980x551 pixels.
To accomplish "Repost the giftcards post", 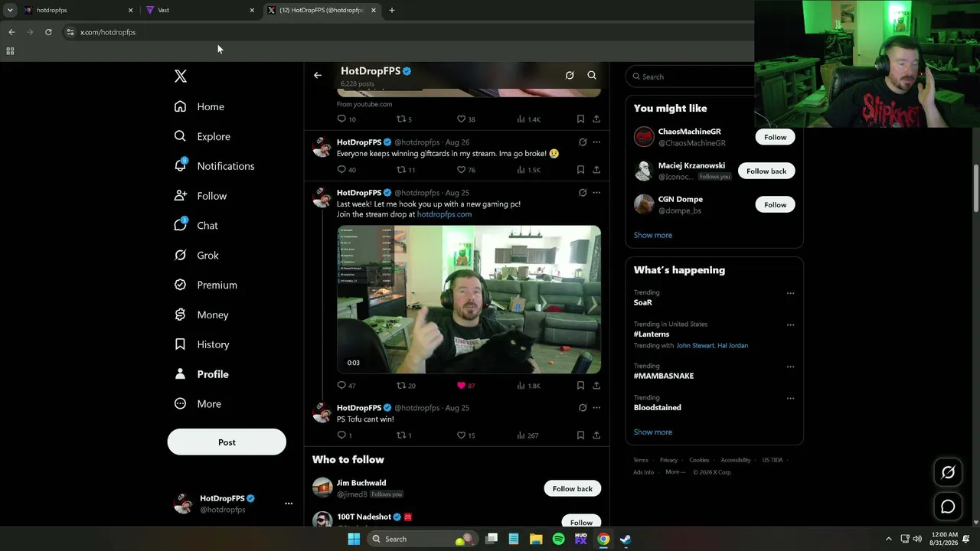I will click(400, 170).
